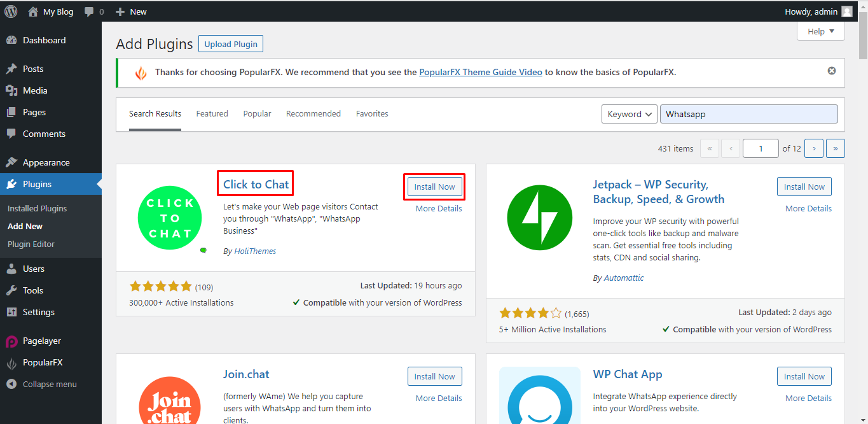The height and width of the screenshot is (424, 868).
Task: Open the Jetpack plugin title link
Action: click(659, 192)
